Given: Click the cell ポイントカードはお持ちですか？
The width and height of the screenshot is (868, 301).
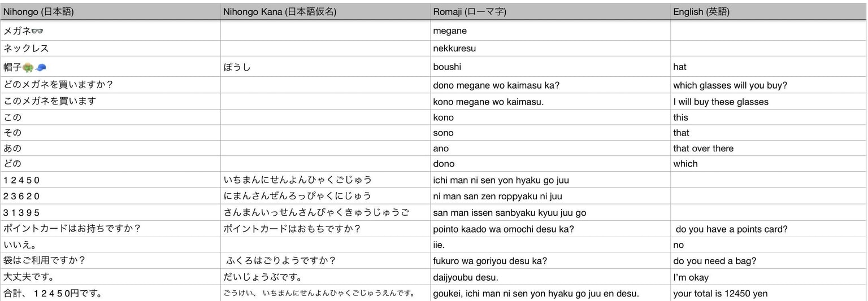Looking at the screenshot, I should [111, 229].
